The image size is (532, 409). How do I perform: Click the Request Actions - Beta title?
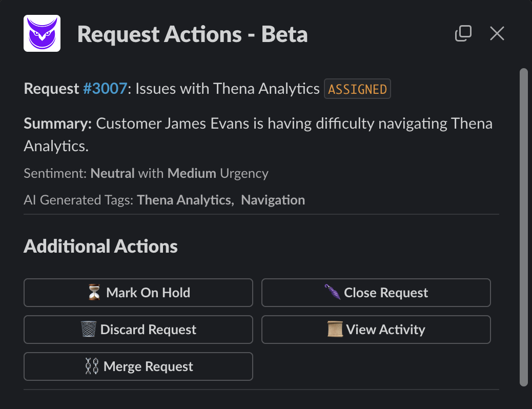click(x=192, y=34)
